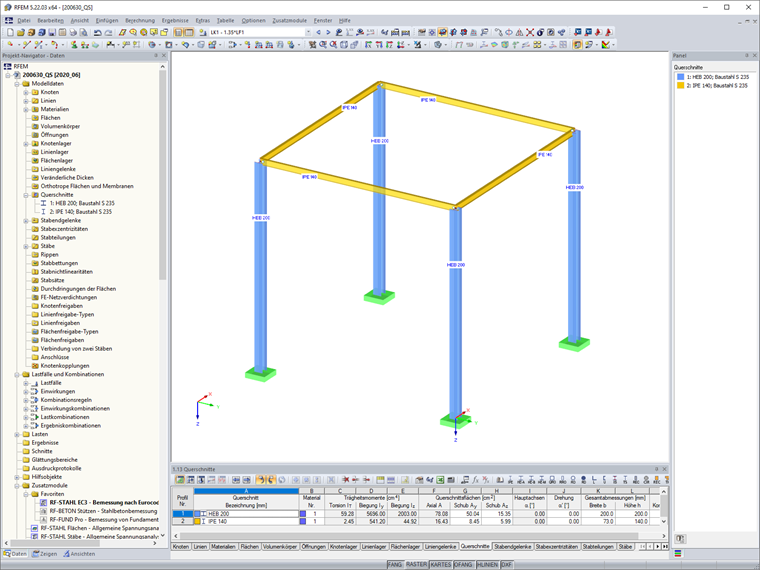This screenshot has width=760, height=570.
Task: Toggle the highlighted table-view icon in top toolbar
Action: click(178, 32)
